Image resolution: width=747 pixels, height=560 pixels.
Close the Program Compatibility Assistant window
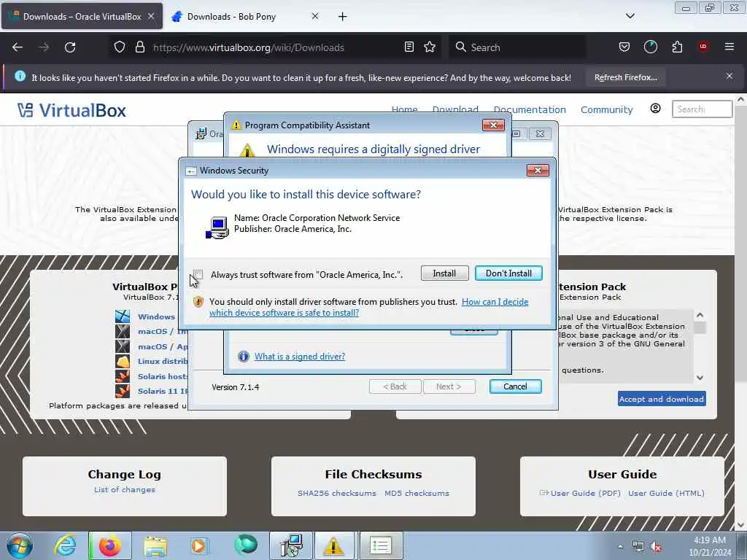point(494,125)
